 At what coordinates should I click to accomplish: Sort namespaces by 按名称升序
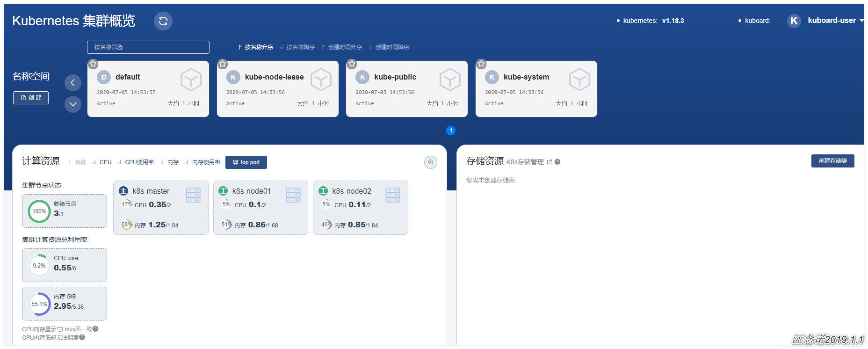pos(256,47)
